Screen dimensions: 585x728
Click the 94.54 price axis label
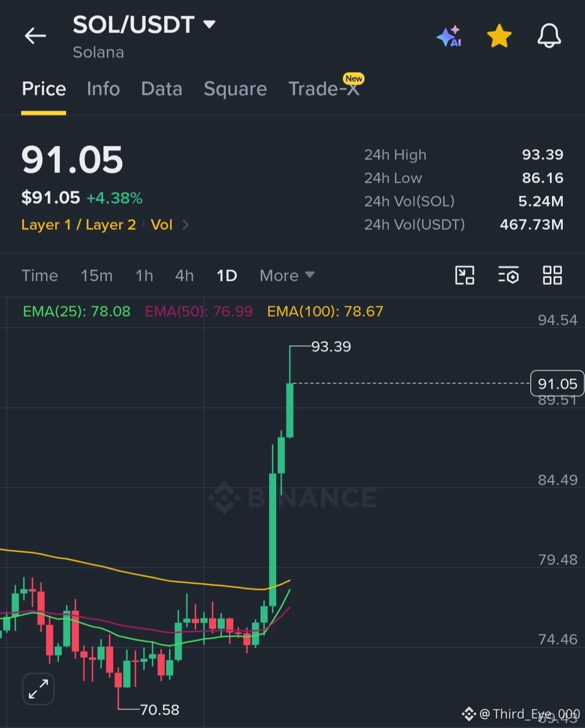point(557,320)
